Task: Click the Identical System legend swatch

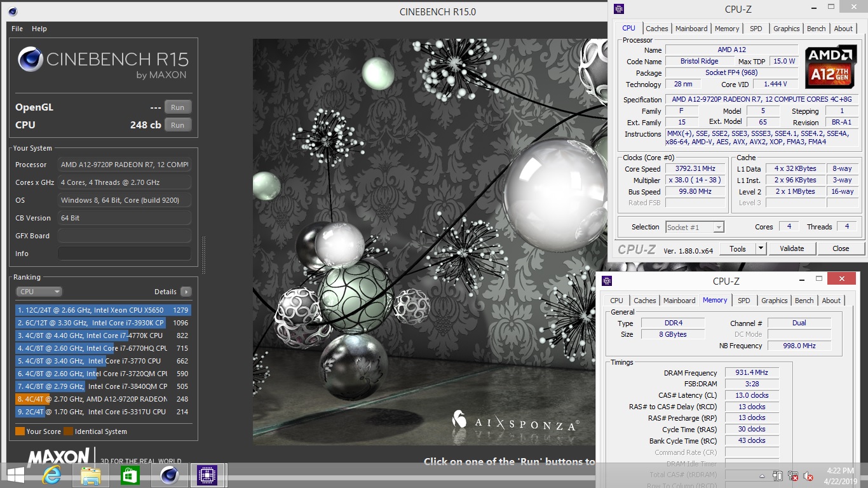Action: [x=68, y=431]
